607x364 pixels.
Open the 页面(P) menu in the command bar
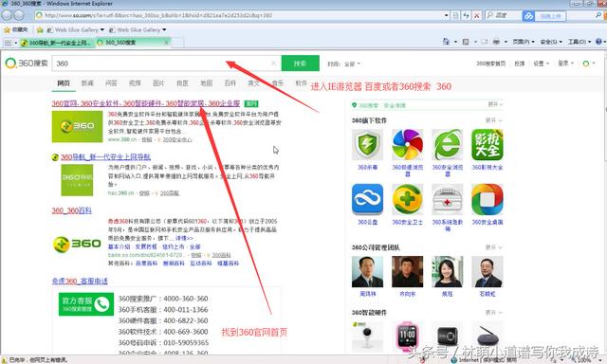click(524, 42)
